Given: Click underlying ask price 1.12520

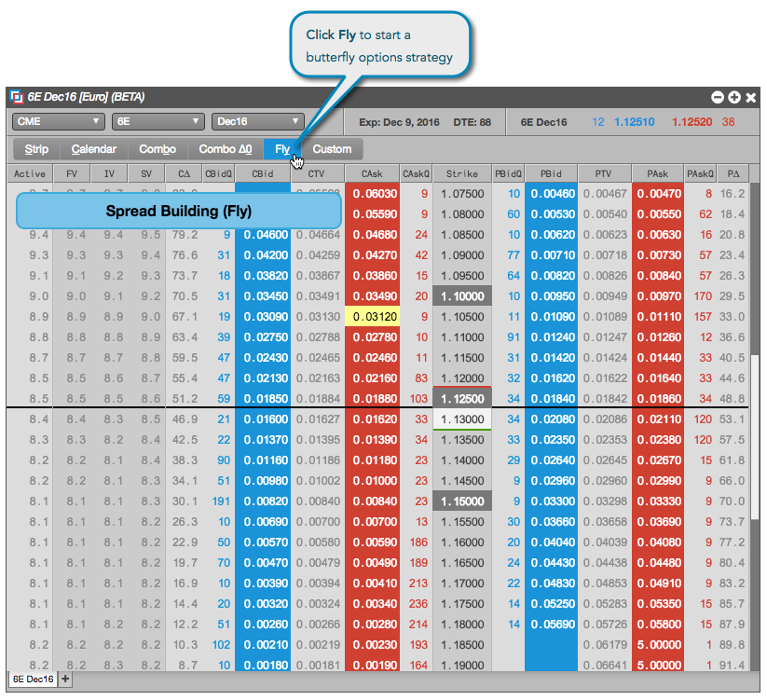Looking at the screenshot, I should [692, 122].
